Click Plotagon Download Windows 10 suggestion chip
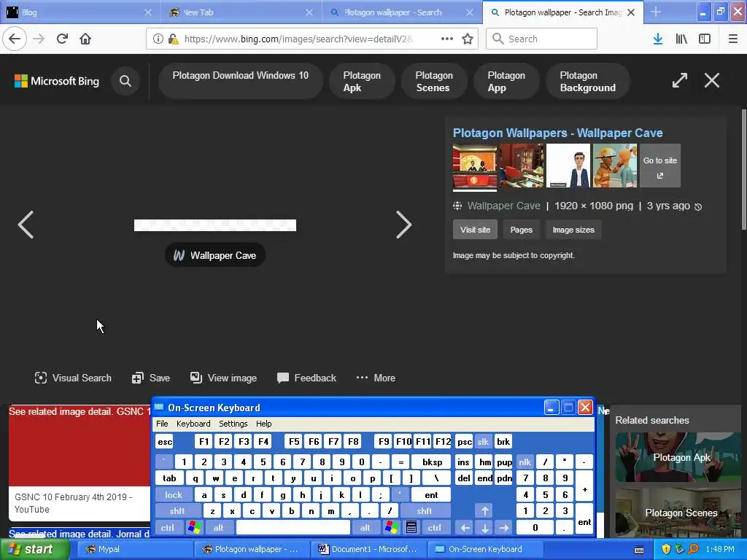 (x=240, y=81)
